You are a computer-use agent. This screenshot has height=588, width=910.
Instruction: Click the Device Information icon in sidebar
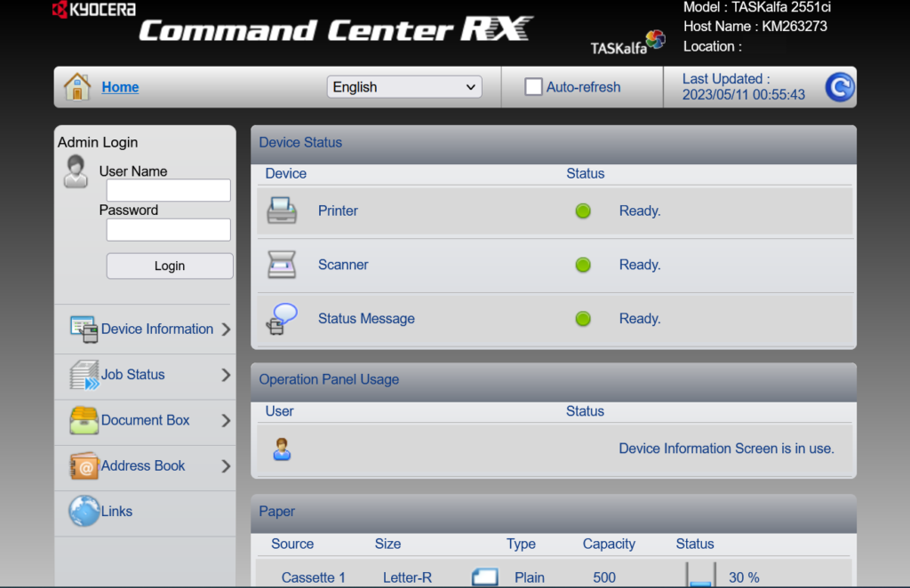pos(84,329)
